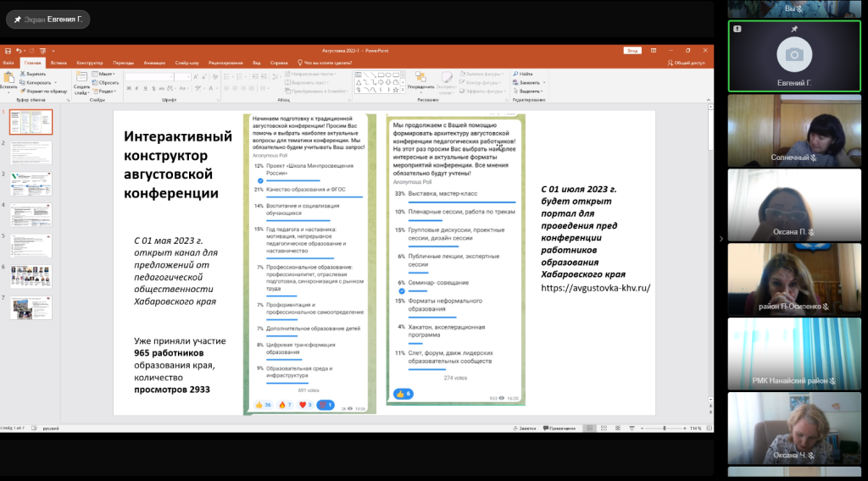Viewport: 868px width, 481px height.
Task: Click the Примечания comments button
Action: click(559, 428)
